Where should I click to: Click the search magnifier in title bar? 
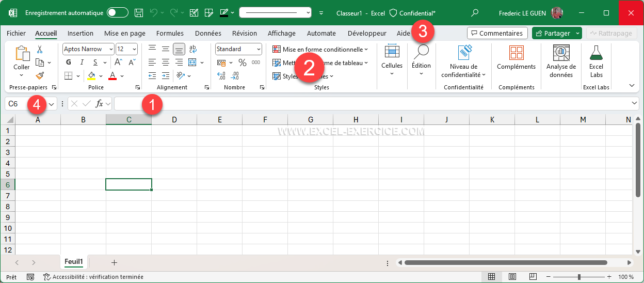coord(475,13)
